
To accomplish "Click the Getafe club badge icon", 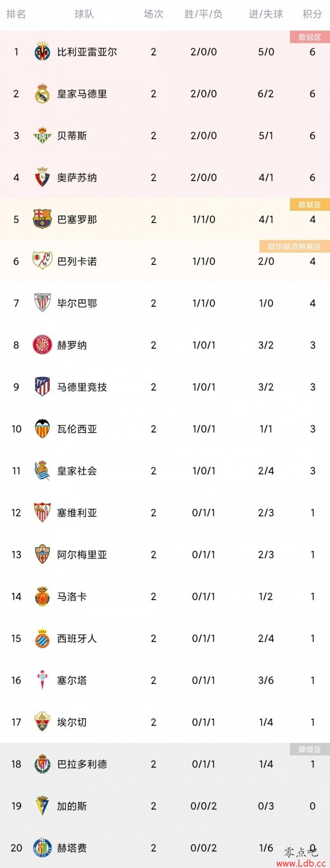I will (x=42, y=848).
